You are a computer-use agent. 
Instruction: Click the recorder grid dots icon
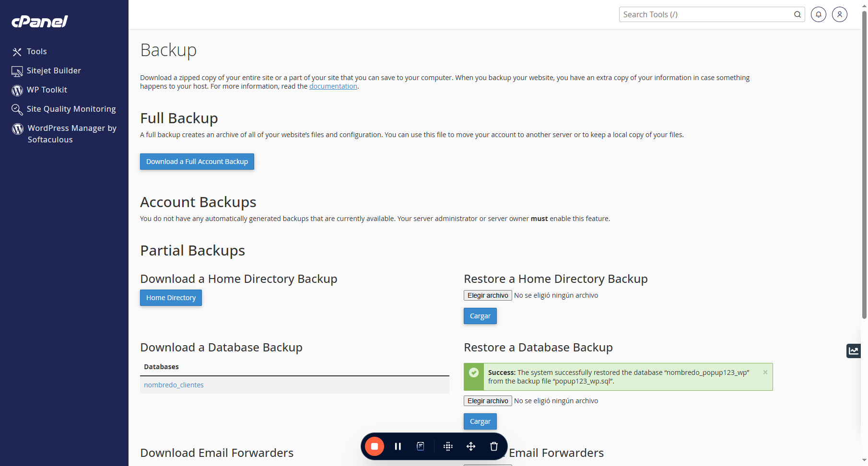[448, 446]
